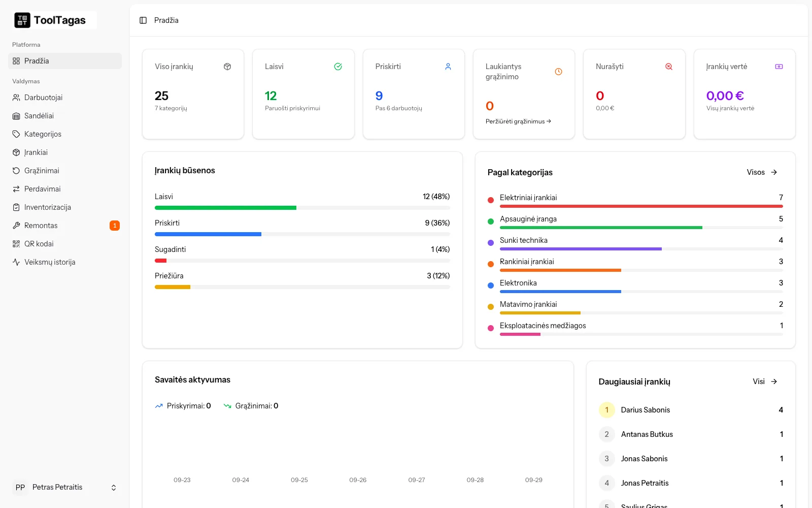Click the QR kodai icon
812x508 pixels.
pyautogui.click(x=16, y=244)
